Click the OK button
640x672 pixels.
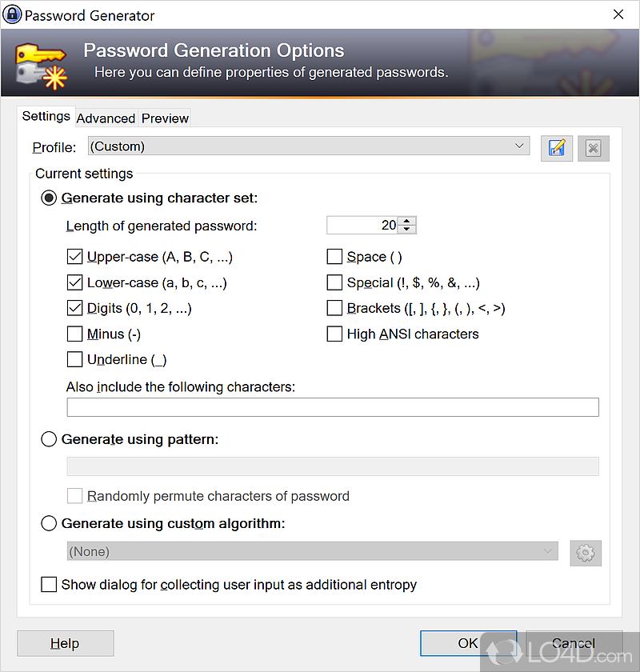468,643
